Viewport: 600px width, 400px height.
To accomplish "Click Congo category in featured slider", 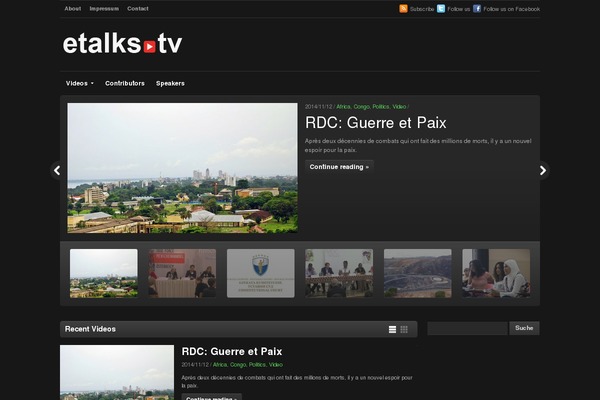I will pos(362,107).
